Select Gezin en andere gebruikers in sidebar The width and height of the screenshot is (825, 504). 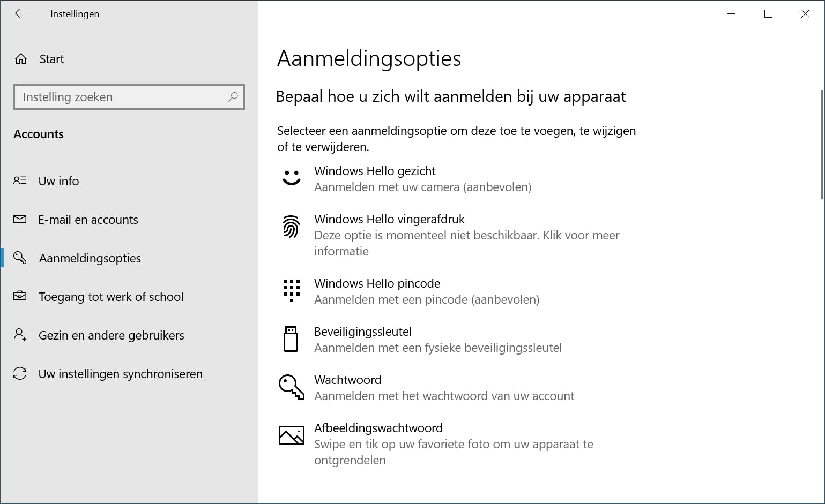pyautogui.click(x=111, y=335)
